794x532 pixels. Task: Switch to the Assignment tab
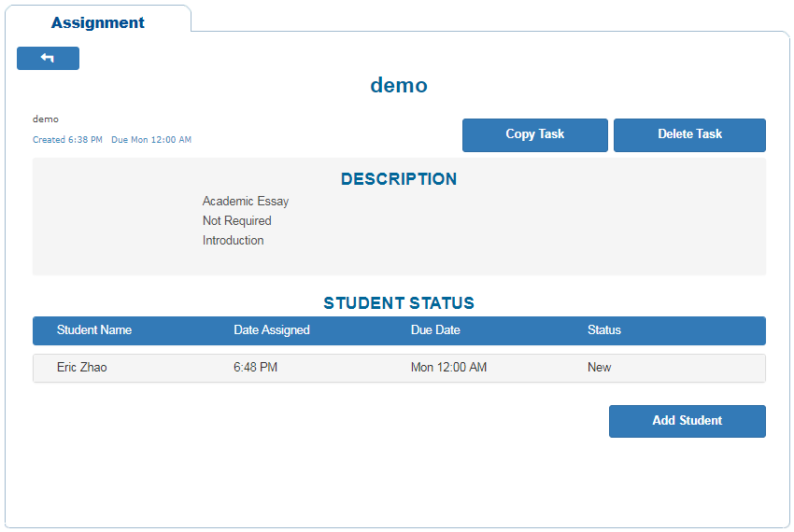[97, 22]
